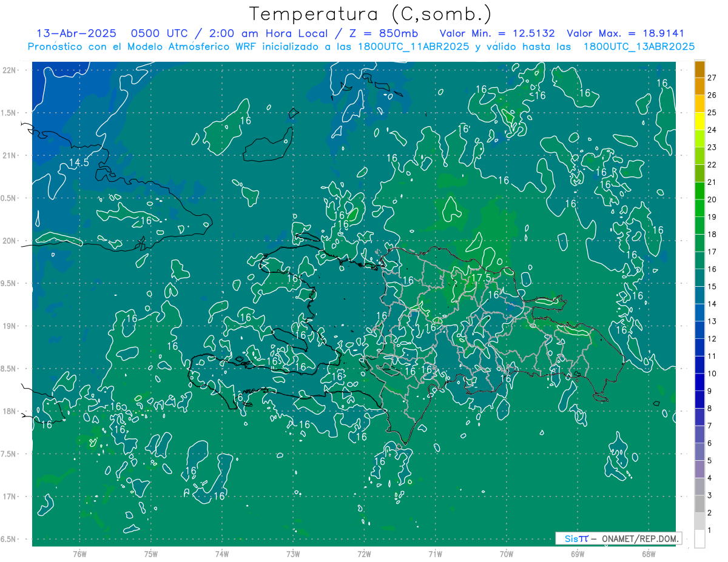Screen dimensions: 728x562
Task: Click the "8.5N" latitude axis label
Action: 9,369
